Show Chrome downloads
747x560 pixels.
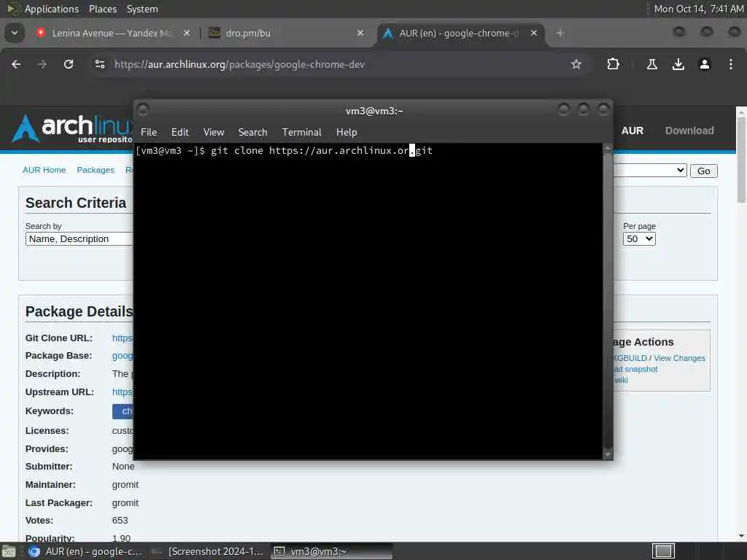coord(678,64)
